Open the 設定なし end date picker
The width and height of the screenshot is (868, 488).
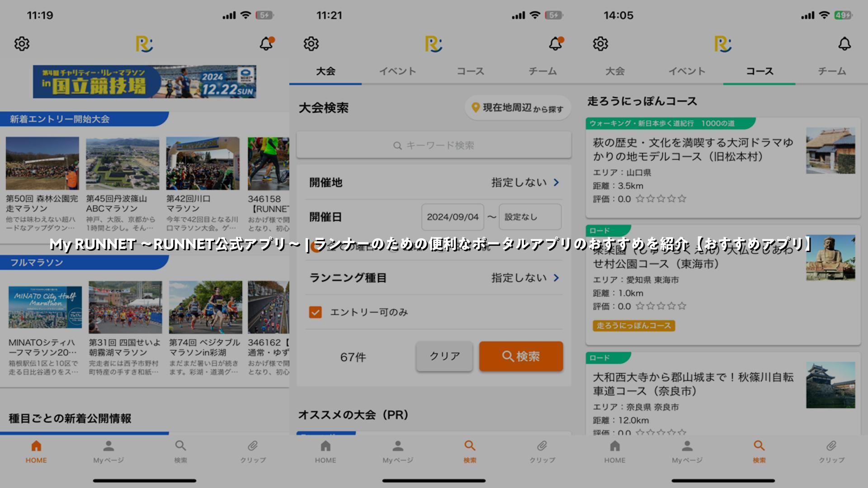(530, 217)
